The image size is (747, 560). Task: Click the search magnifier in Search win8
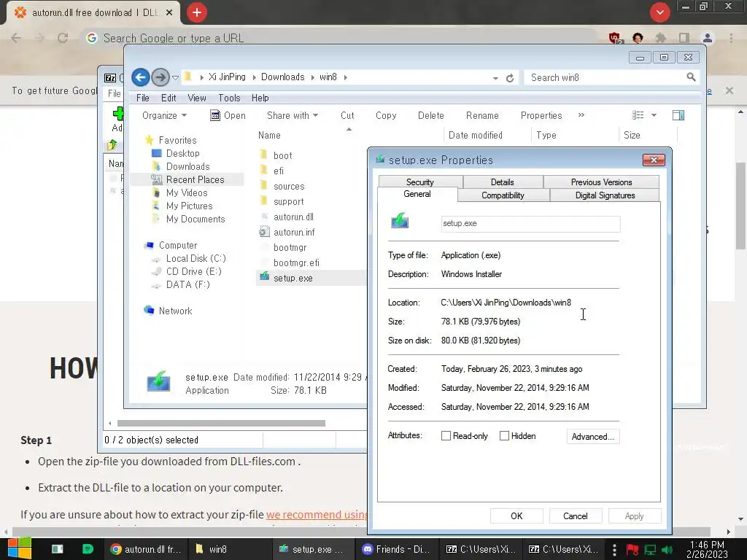click(x=691, y=77)
